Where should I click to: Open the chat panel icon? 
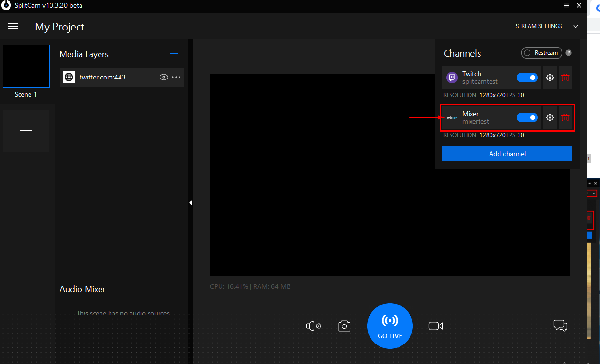point(560,325)
